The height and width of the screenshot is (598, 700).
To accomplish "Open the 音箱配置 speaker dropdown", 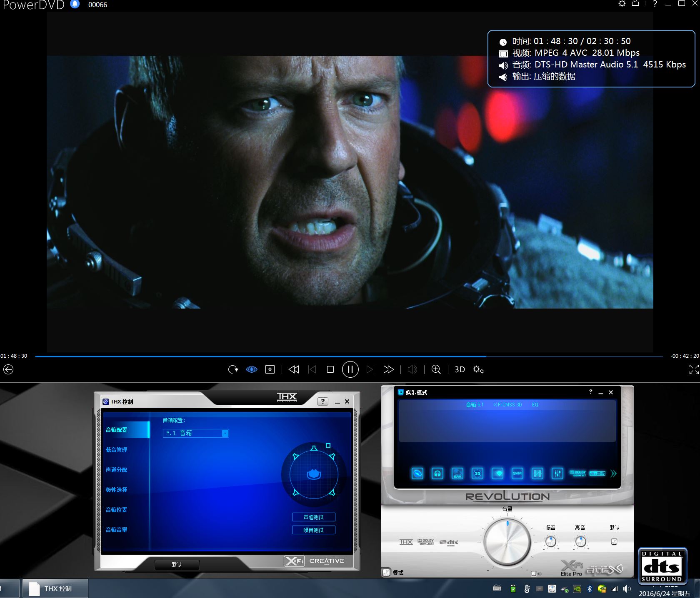I will tap(196, 433).
